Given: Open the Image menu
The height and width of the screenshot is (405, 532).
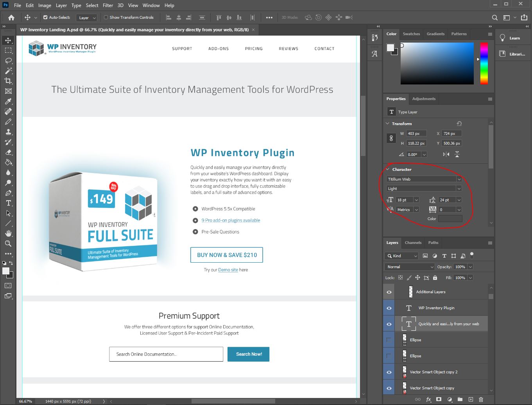Looking at the screenshot, I should [45, 5].
